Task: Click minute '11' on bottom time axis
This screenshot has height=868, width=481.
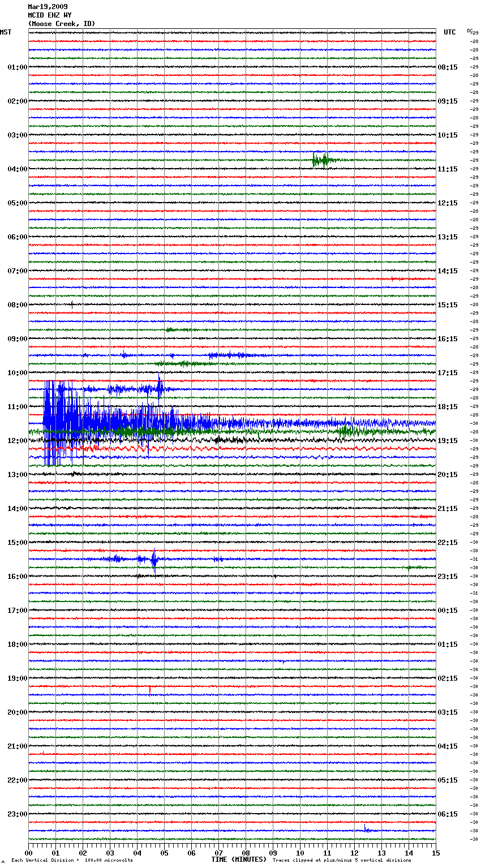Action: (327, 853)
